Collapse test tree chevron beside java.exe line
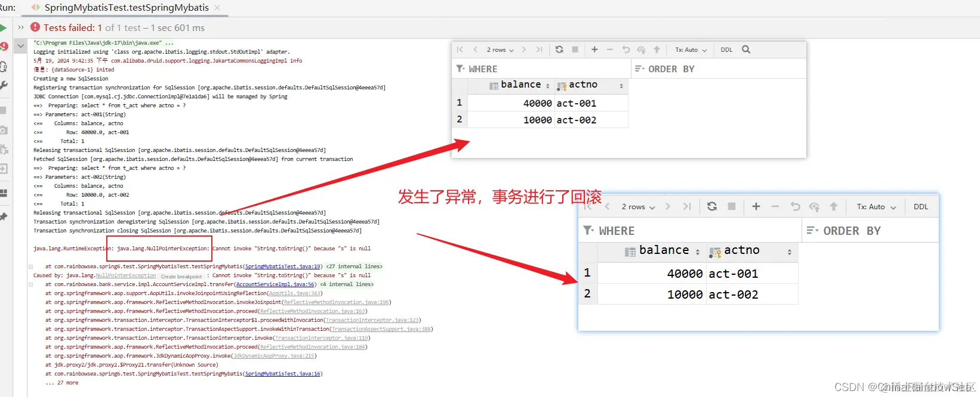Screen dimensions: 980x397 pyautogui.click(x=21, y=46)
